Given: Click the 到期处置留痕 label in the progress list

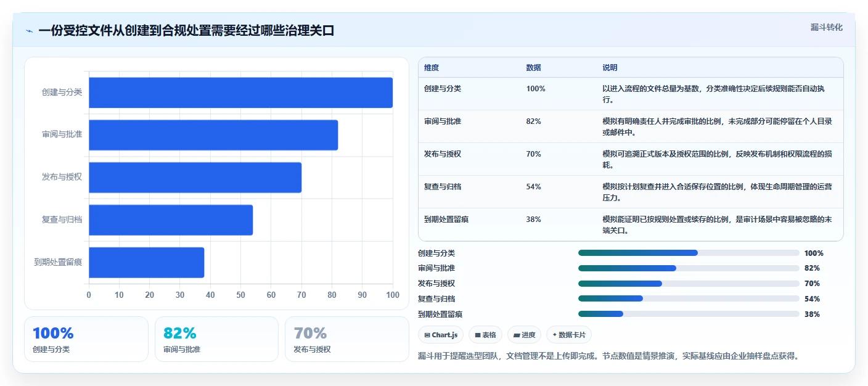Looking at the screenshot, I should tap(440, 314).
